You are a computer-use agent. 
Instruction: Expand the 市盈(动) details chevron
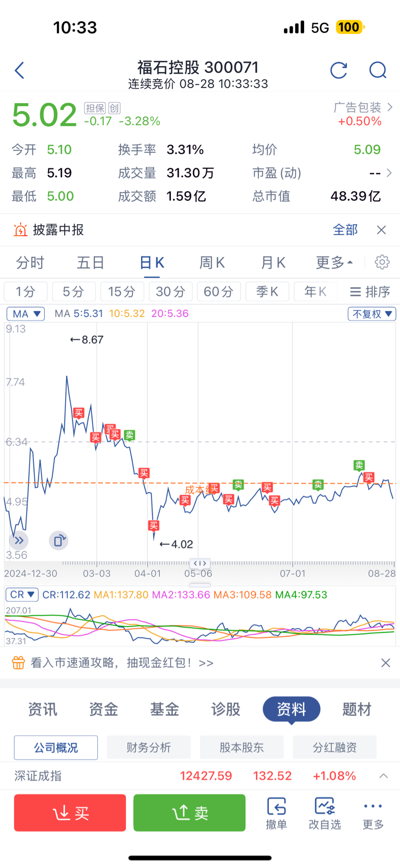[x=389, y=173]
